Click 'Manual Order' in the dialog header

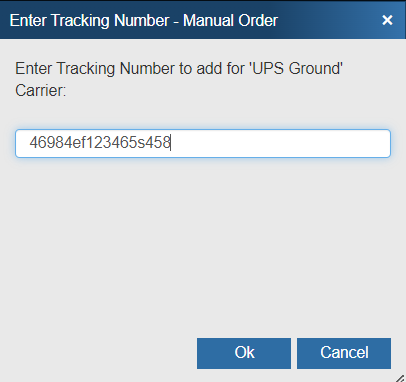(230, 20)
